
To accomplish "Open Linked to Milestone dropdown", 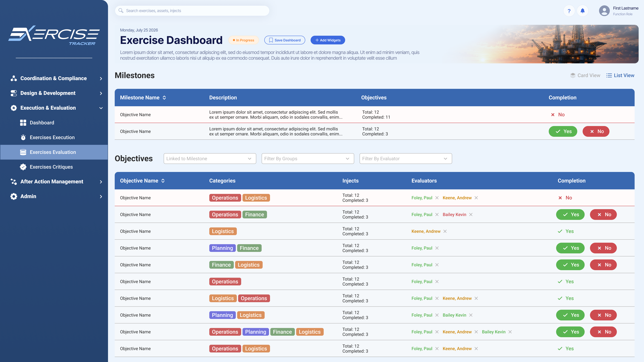I will click(210, 159).
